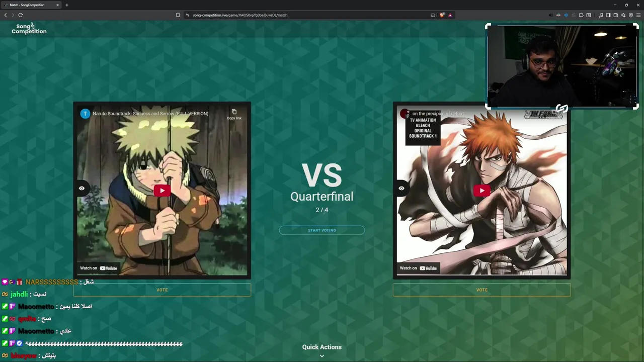The width and height of the screenshot is (644, 362).
Task: Open a new browser tab with plus
Action: (66, 5)
